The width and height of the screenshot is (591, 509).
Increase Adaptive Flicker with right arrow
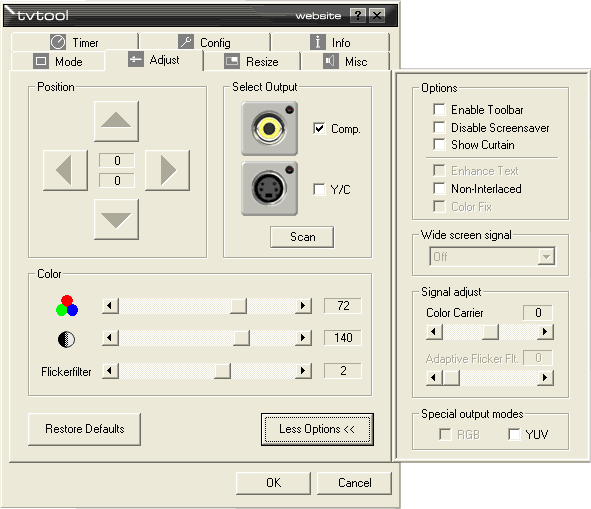[x=545, y=377]
